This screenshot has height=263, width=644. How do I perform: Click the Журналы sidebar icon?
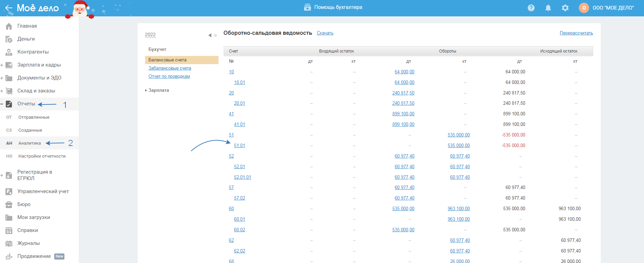point(9,244)
